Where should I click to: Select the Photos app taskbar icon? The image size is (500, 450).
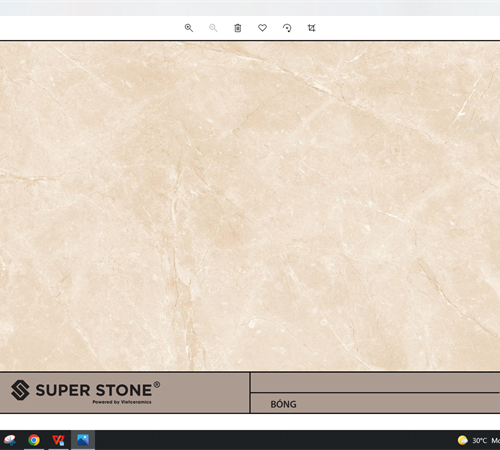[x=83, y=440]
